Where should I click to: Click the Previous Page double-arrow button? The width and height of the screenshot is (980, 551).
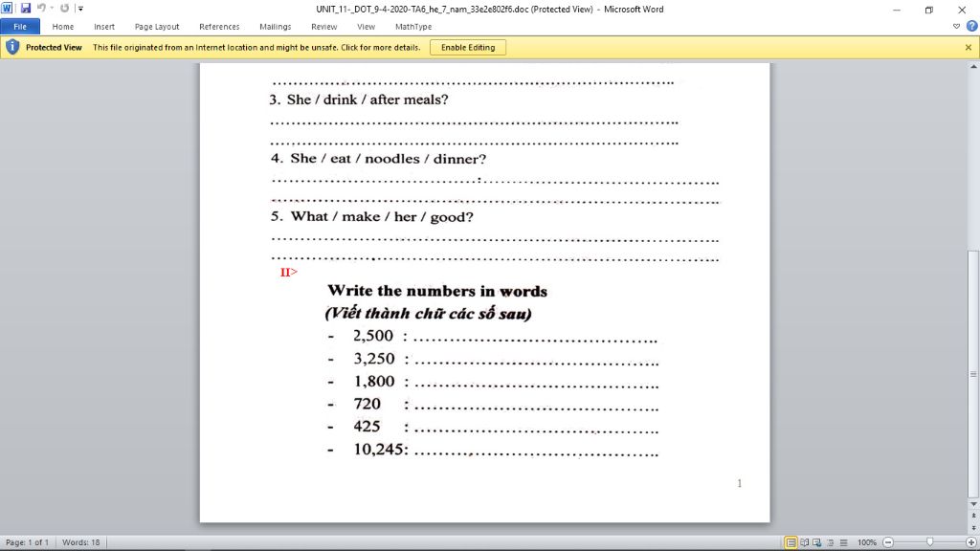973,516
